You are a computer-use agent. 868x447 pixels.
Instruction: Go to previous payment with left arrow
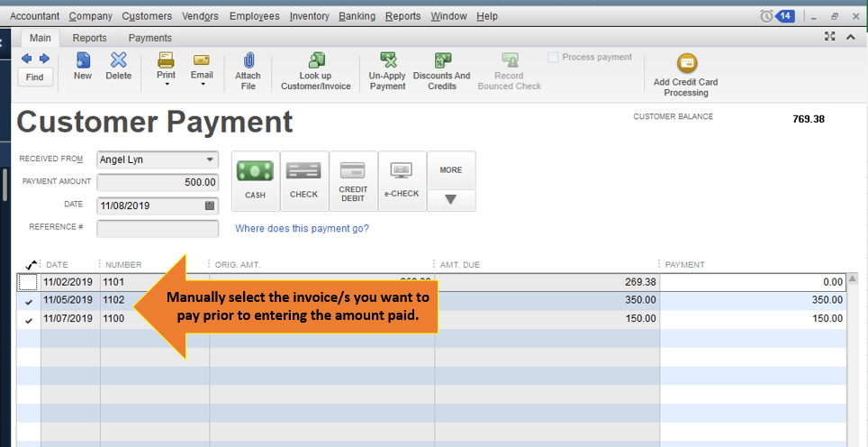point(27,59)
